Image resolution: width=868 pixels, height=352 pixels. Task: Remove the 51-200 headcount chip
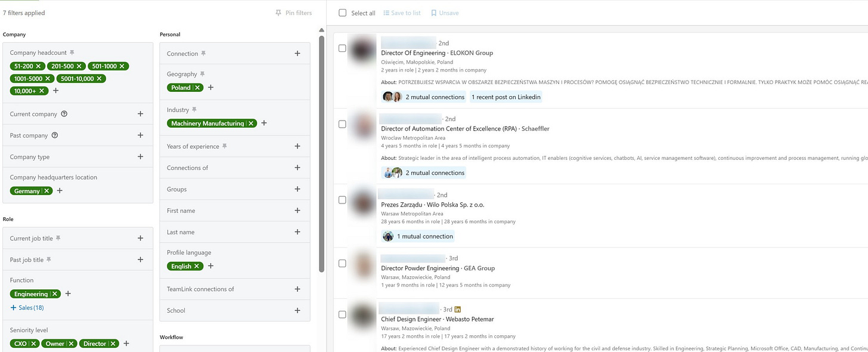tap(38, 66)
